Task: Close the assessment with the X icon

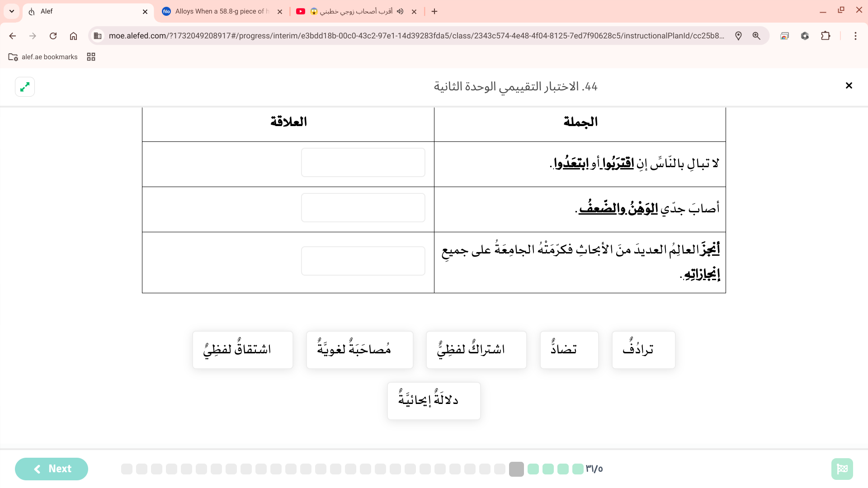Action: coord(849,86)
